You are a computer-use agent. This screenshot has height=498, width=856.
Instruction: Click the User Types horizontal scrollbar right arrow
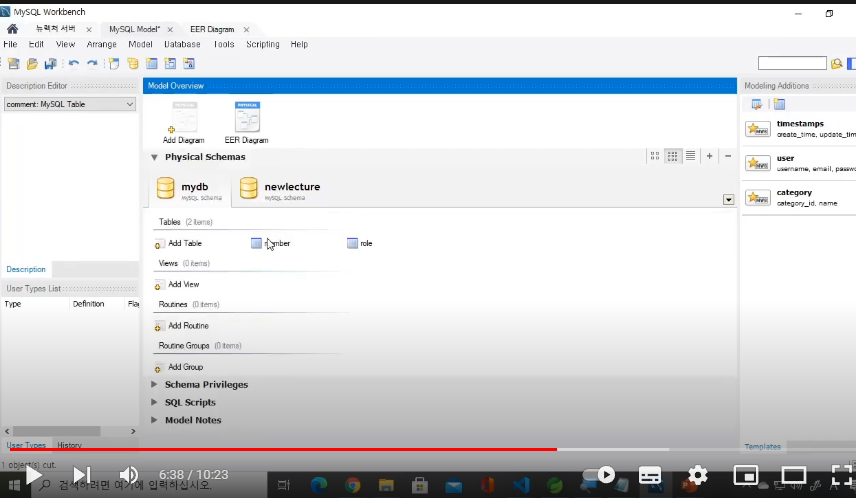click(133, 431)
